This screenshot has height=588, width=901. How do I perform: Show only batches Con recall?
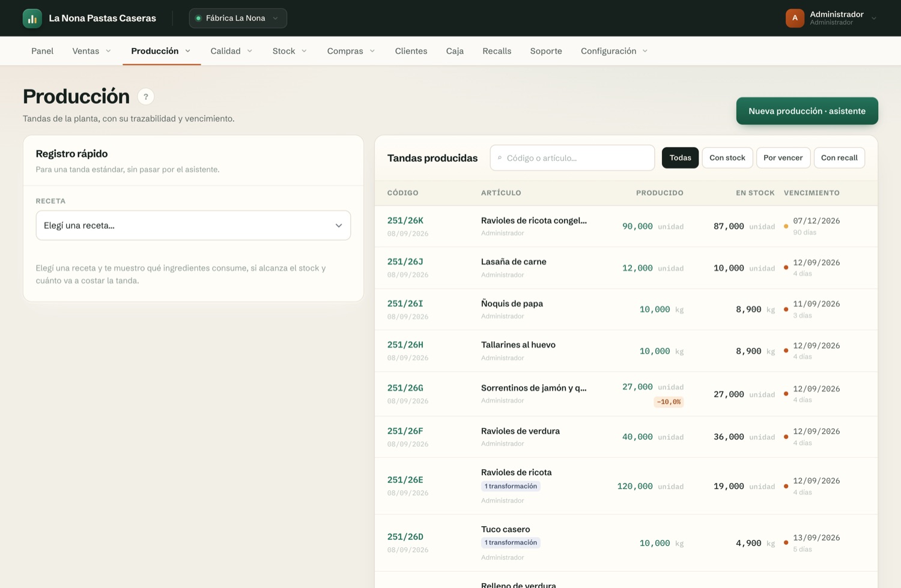tap(839, 157)
